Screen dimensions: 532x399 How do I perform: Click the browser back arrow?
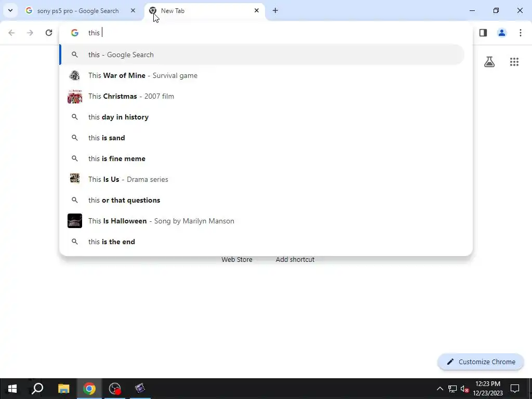tap(11, 33)
